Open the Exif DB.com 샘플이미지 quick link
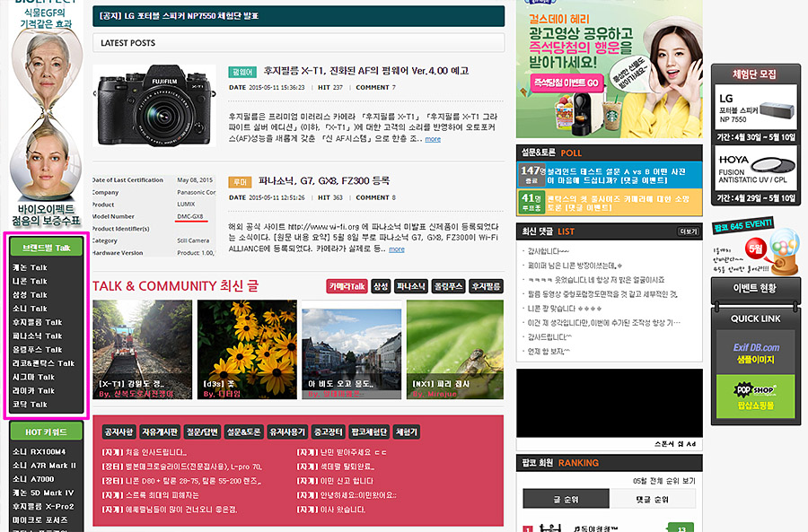The image size is (808, 532). 756,353
